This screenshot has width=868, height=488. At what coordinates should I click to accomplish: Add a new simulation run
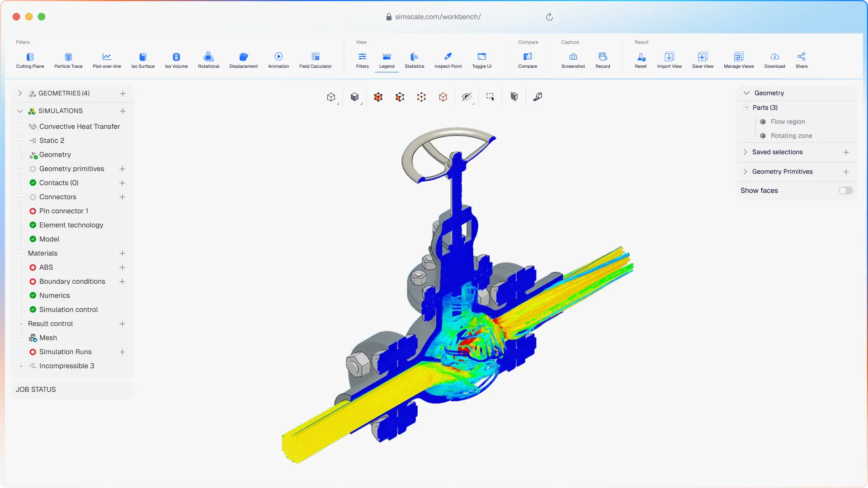click(122, 352)
